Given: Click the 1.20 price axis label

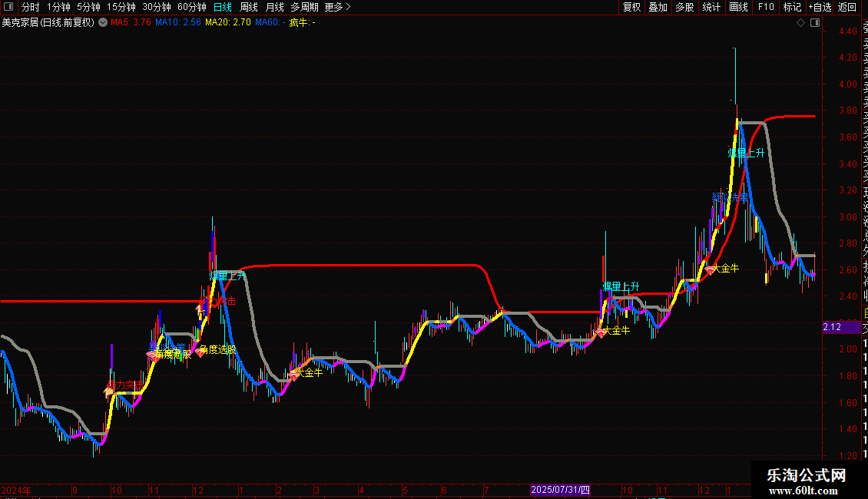Looking at the screenshot, I should 847,456.
